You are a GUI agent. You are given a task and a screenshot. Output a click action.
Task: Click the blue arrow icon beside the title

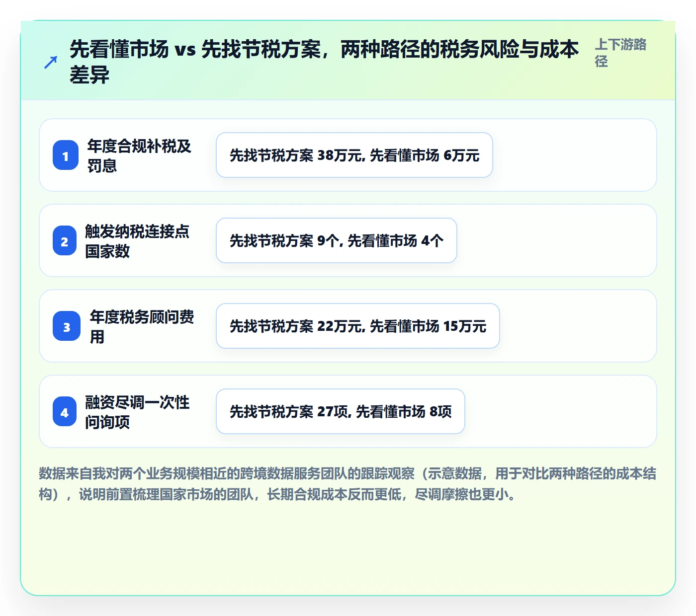51,62
